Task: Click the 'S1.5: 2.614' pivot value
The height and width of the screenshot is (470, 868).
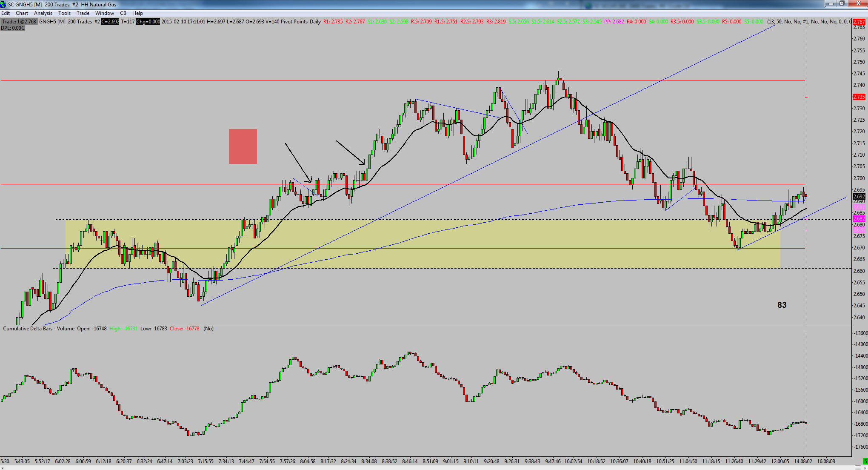Action: 543,22
